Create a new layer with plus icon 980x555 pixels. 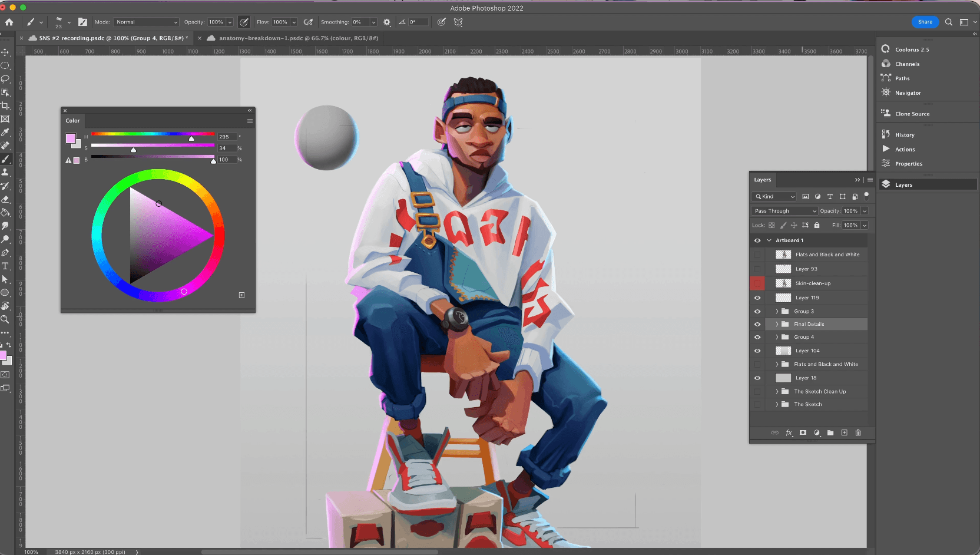click(x=844, y=432)
